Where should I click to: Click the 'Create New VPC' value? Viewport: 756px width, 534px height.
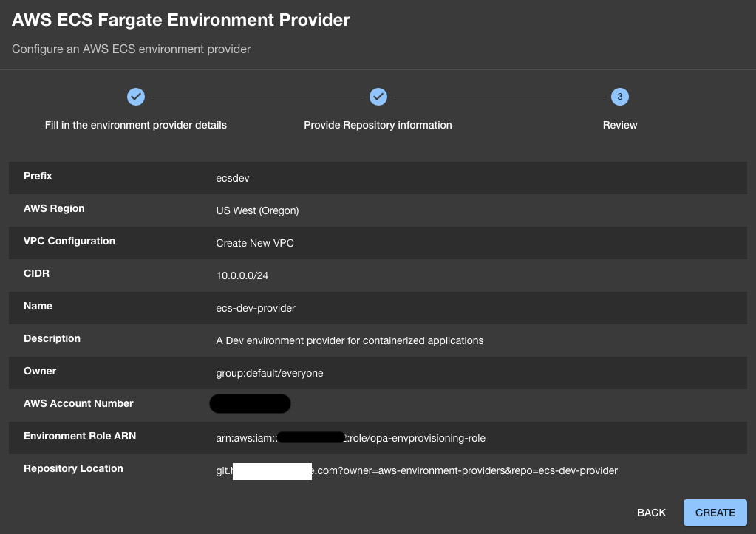point(255,244)
